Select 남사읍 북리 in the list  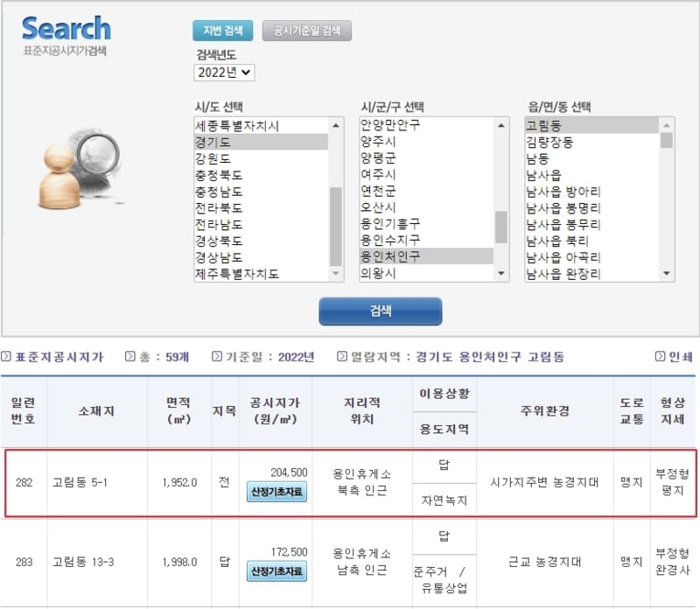click(x=591, y=241)
